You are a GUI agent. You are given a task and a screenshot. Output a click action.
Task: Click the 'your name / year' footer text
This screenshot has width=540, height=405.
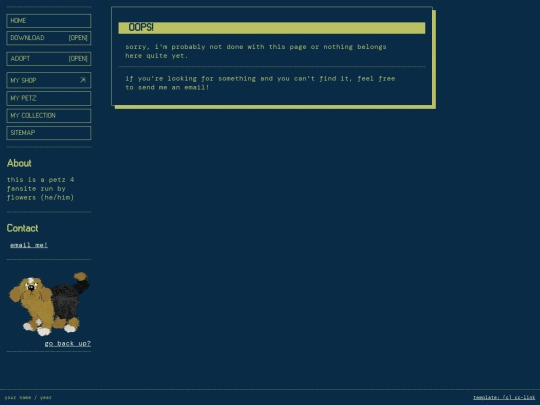coord(28,397)
